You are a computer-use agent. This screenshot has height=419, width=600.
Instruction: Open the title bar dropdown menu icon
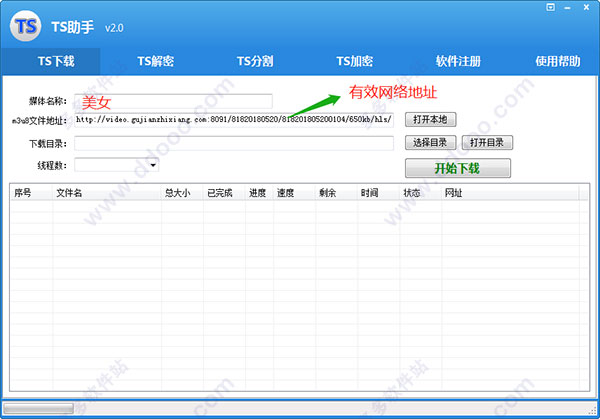(550, 7)
